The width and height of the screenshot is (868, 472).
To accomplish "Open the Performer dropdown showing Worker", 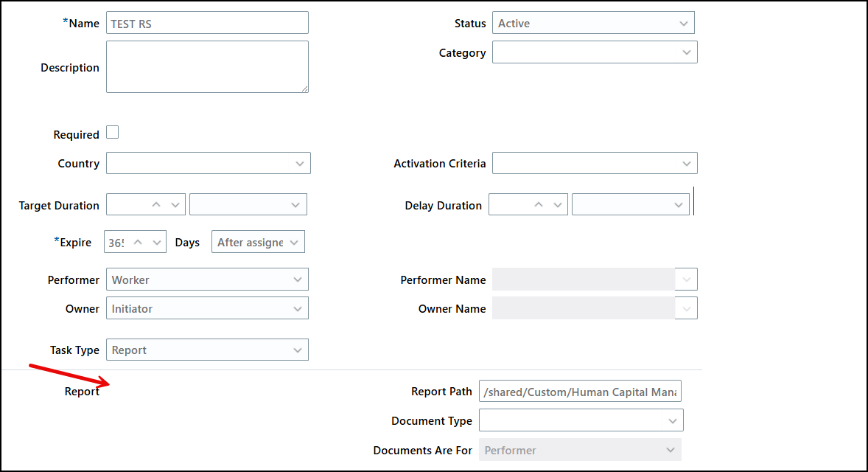I will click(207, 280).
